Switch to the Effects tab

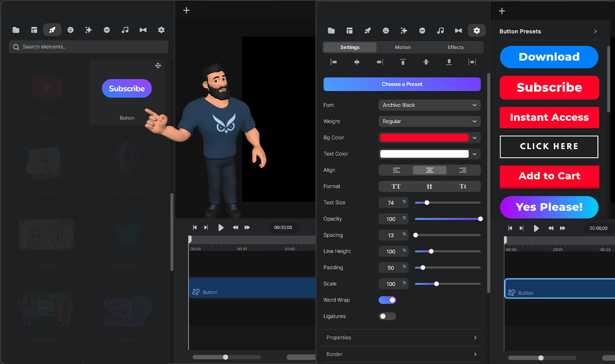coord(455,47)
